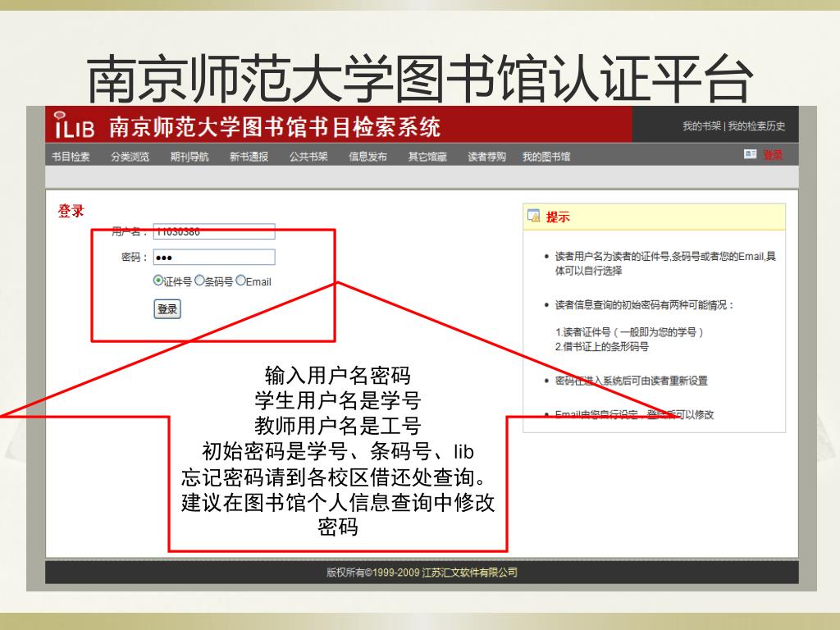Viewport: 840px width, 630px height.
Task: Select the Email radio button
Action: point(240,281)
